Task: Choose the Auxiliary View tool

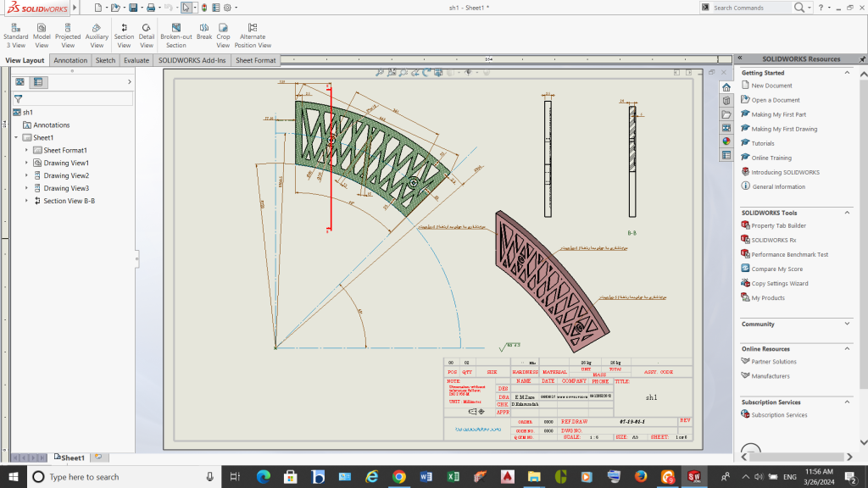Action: coord(97,34)
